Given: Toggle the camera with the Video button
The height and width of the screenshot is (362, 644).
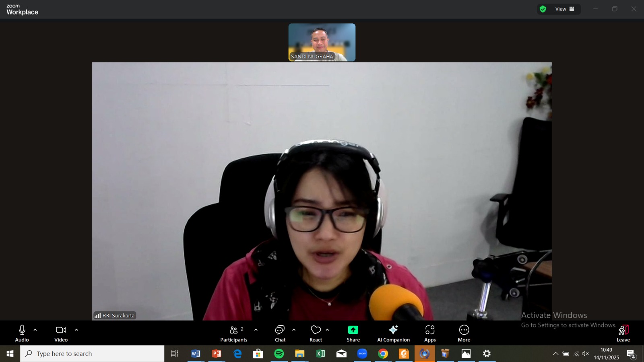Looking at the screenshot, I should [61, 333].
